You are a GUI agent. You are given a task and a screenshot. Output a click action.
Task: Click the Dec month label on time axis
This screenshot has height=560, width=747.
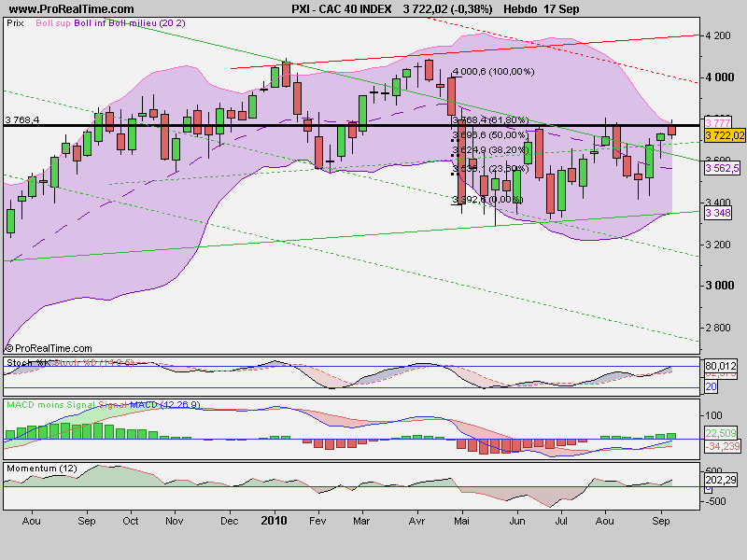[229, 521]
